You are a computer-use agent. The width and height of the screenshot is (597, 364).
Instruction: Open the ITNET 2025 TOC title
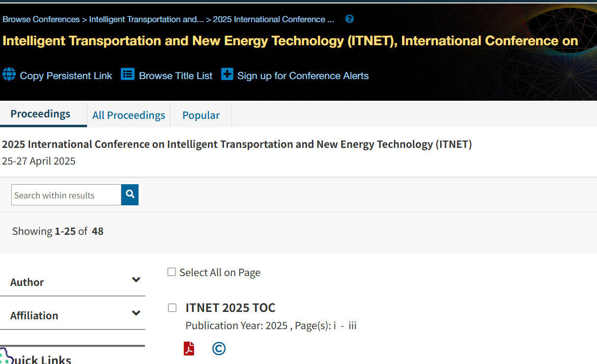230,308
